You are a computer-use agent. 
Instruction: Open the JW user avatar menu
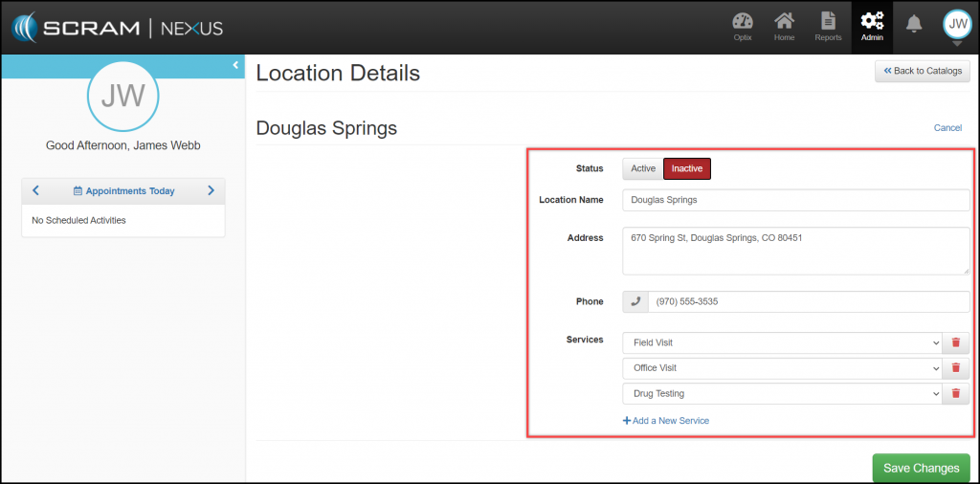pyautogui.click(x=957, y=25)
